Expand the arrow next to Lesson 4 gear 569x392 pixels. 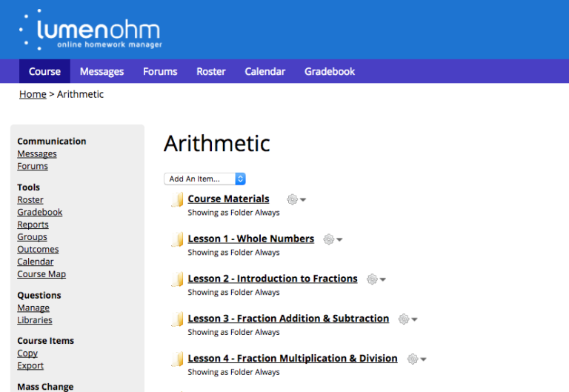click(423, 359)
